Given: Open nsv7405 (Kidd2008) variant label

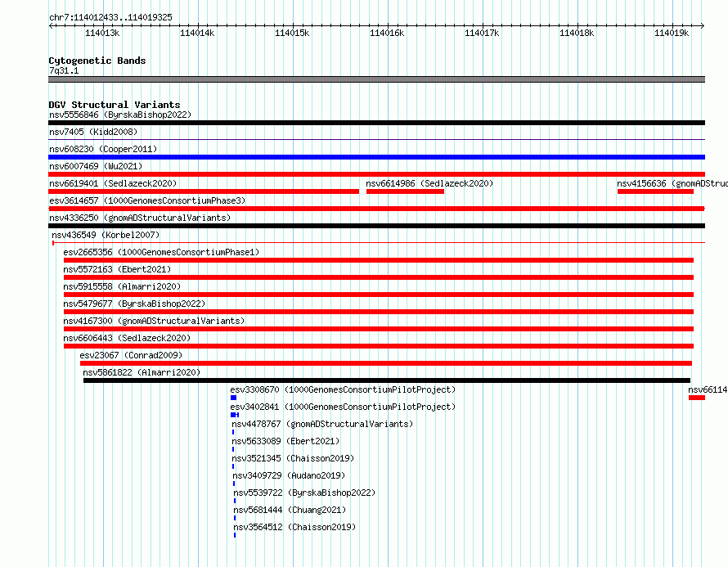Looking at the screenshot, I should click(x=93, y=132).
